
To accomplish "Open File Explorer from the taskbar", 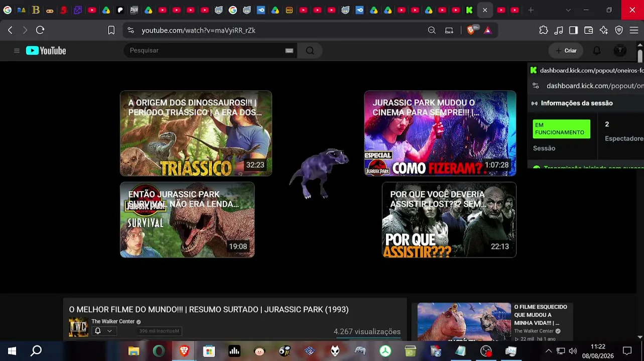I will tap(134, 351).
